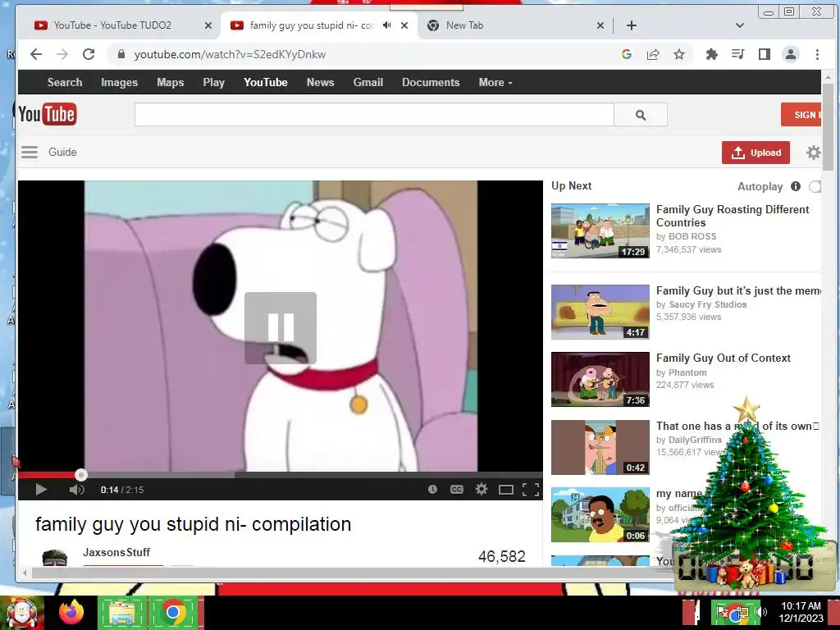Click the Google icon in address bar

click(626, 54)
